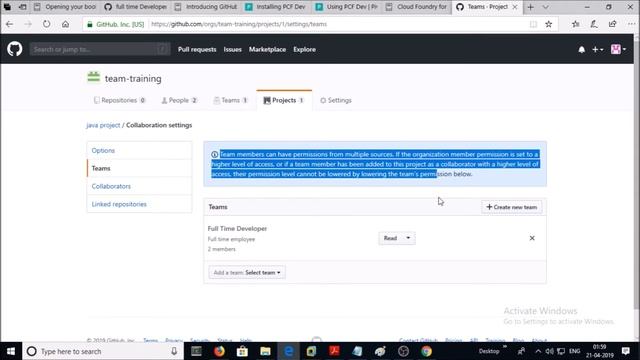Switch to Introducing GitHub browser tab
Viewport: 640px width, 360px height.
click(x=206, y=7)
